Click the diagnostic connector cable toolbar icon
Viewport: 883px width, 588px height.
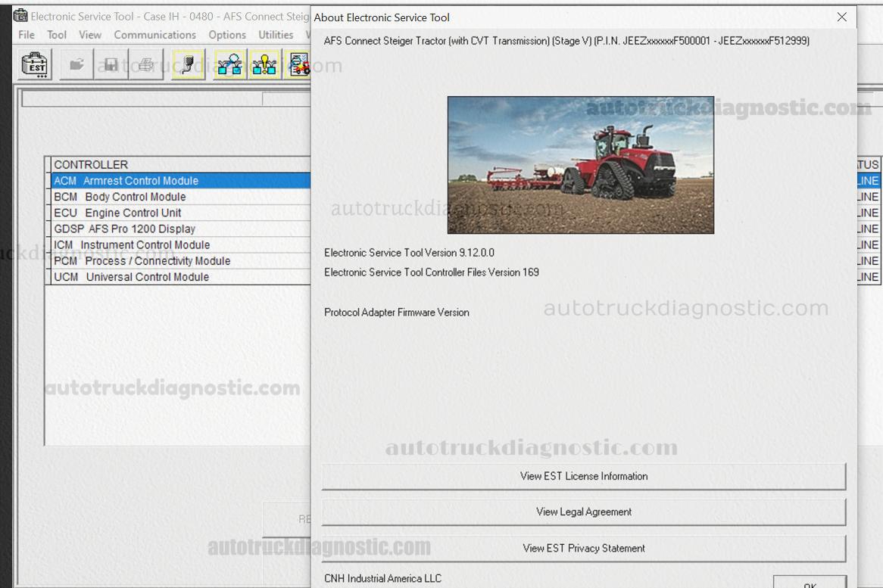188,65
